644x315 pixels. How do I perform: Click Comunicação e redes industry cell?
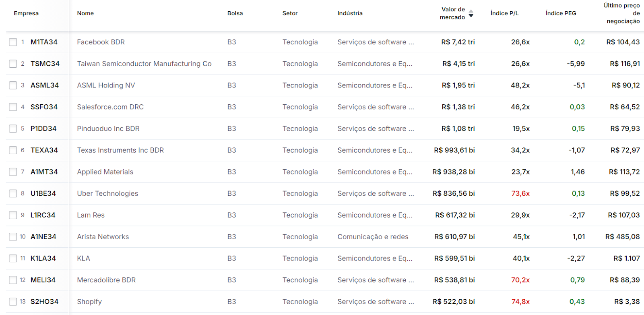click(x=373, y=236)
